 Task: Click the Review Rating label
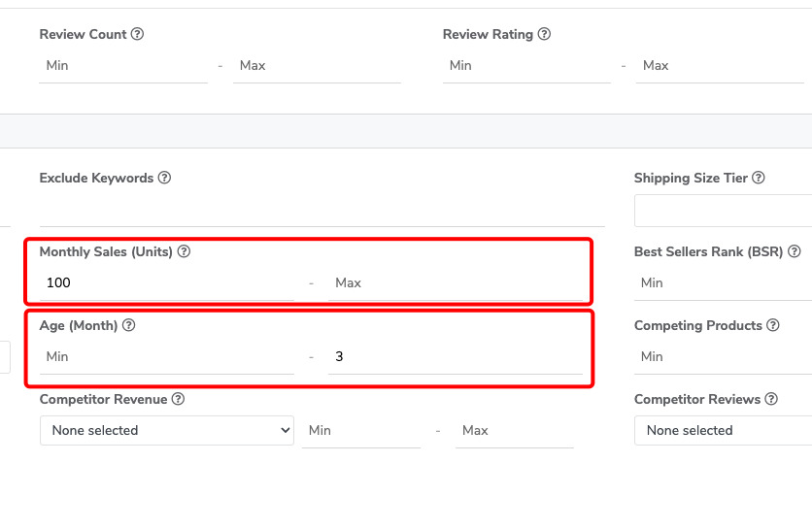[x=488, y=34]
